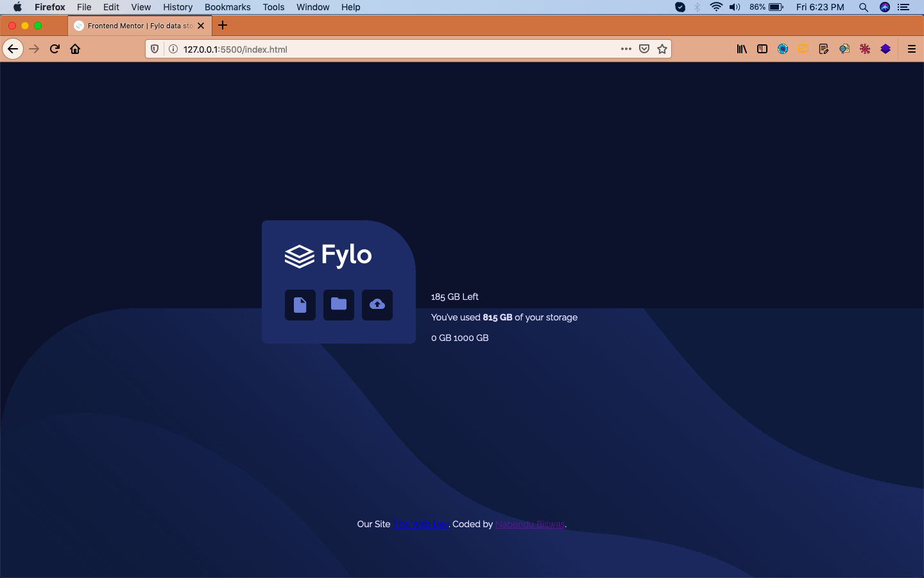Open the Bookmarks menu
Image resolution: width=924 pixels, height=578 pixels.
pyautogui.click(x=228, y=7)
